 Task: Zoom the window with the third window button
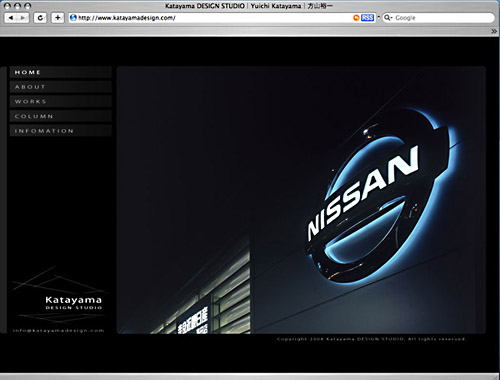(27, 6)
